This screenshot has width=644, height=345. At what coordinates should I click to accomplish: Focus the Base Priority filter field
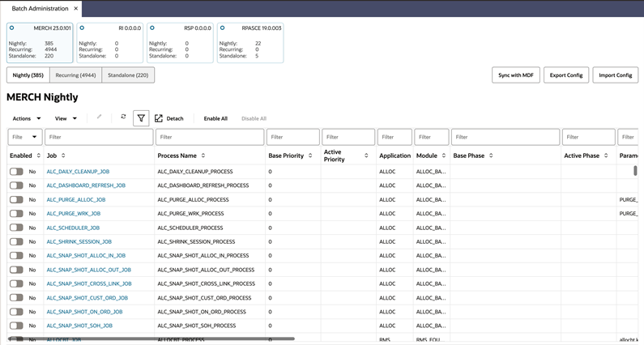click(x=293, y=137)
